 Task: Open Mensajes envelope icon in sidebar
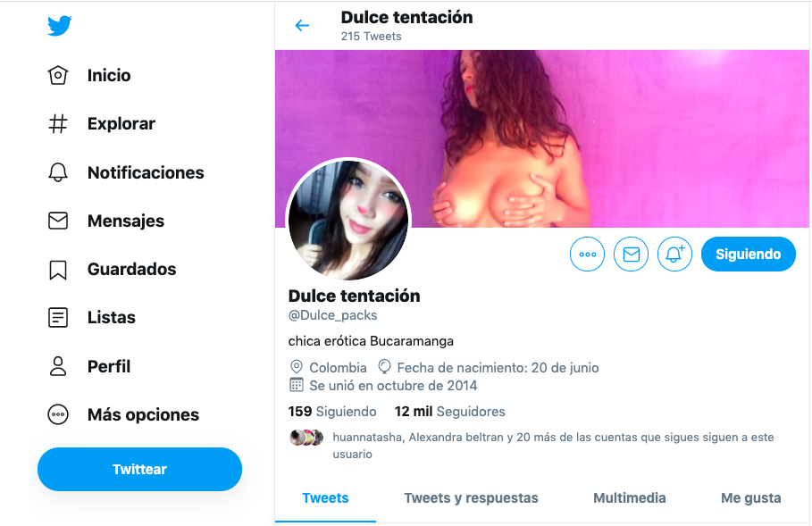[x=58, y=221]
